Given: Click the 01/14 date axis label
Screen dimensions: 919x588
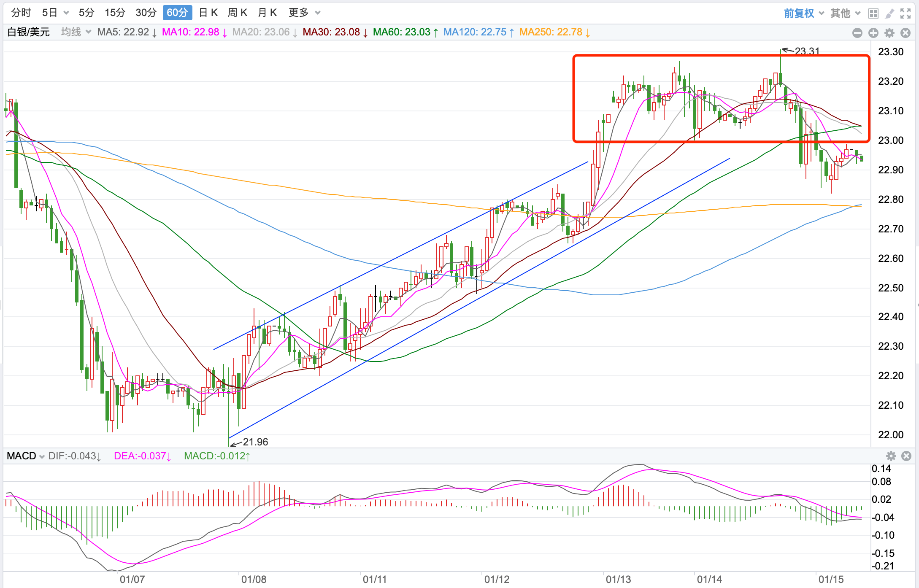Looking at the screenshot, I should tap(709, 580).
